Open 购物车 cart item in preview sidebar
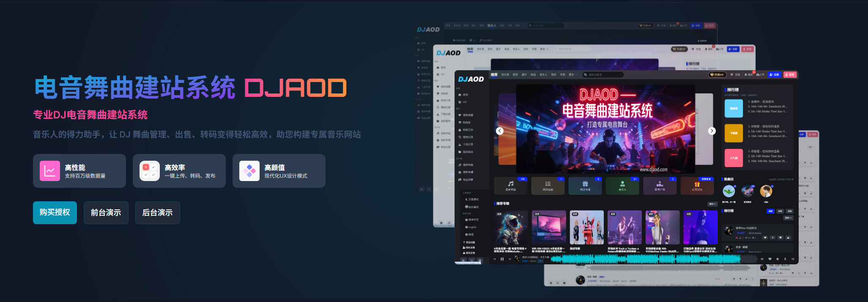868x302 pixels. tap(465, 123)
